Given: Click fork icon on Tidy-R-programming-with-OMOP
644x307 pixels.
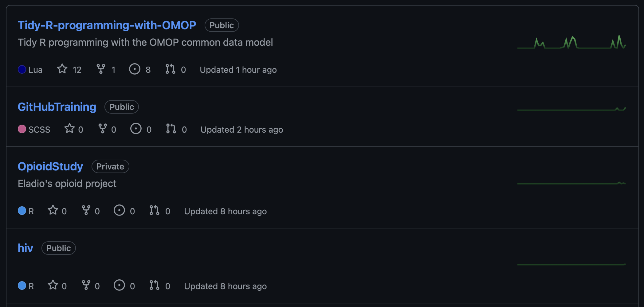Looking at the screenshot, I should tap(101, 69).
